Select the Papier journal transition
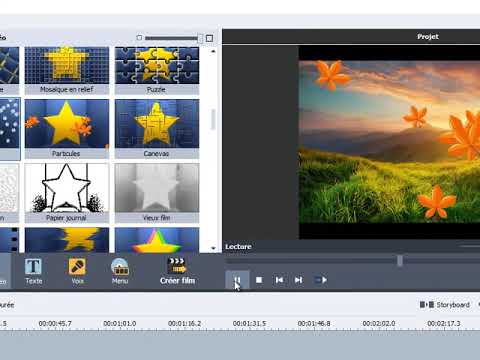 (x=67, y=193)
